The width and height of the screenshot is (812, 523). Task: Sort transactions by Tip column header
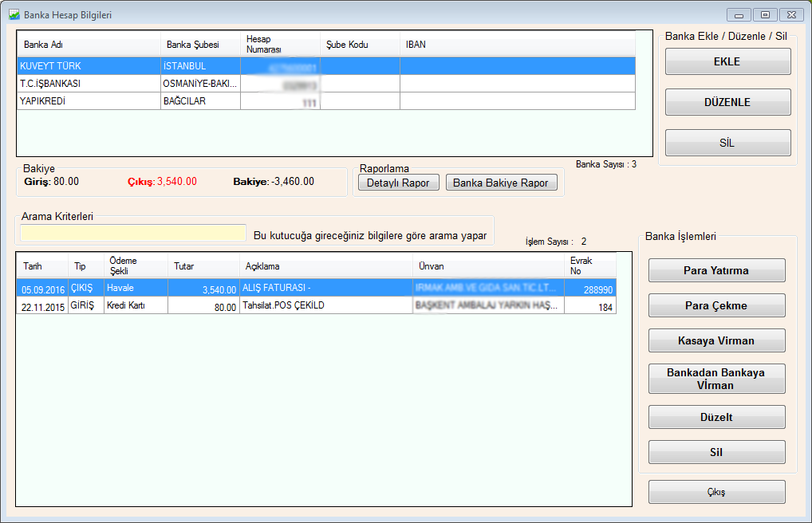(x=86, y=266)
